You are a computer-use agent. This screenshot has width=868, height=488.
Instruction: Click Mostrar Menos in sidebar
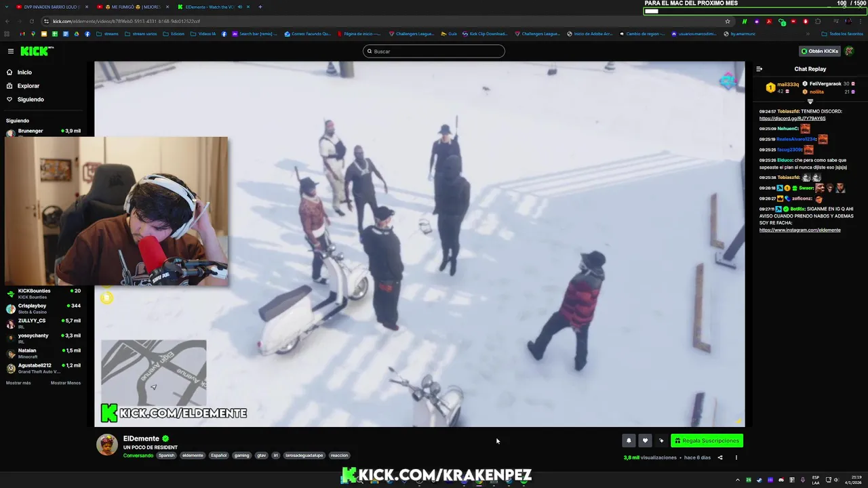(x=66, y=383)
